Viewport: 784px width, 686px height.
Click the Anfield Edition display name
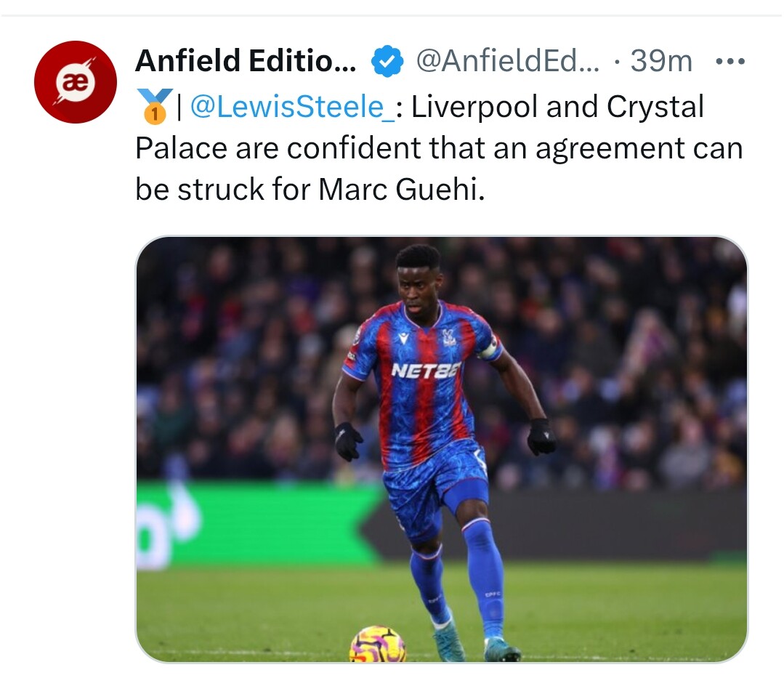(x=246, y=62)
